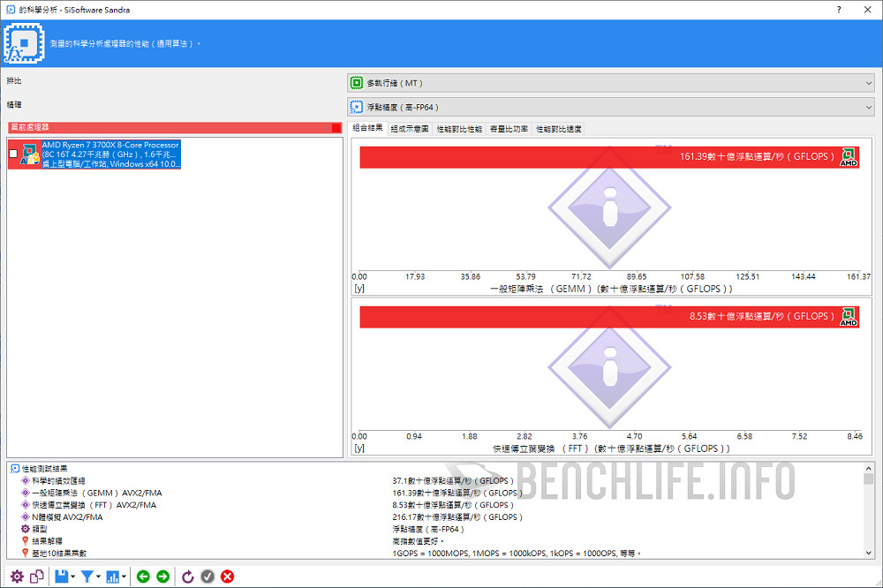Image resolution: width=883 pixels, height=588 pixels.
Task: Expand the save icon dropdown arrow
Action: [72, 577]
